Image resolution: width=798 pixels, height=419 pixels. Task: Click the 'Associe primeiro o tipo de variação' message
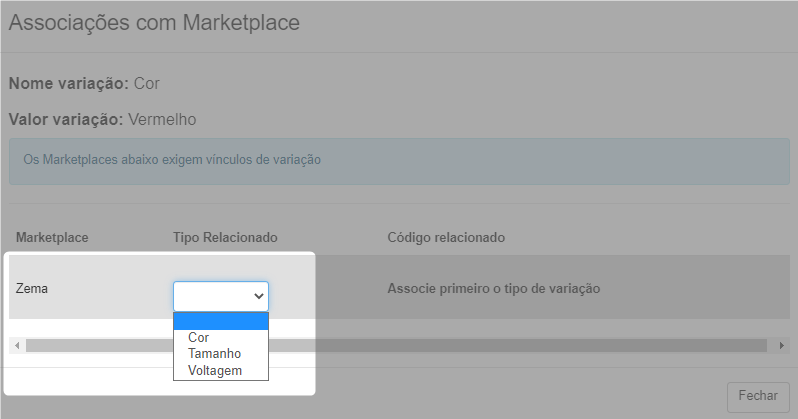coord(494,288)
